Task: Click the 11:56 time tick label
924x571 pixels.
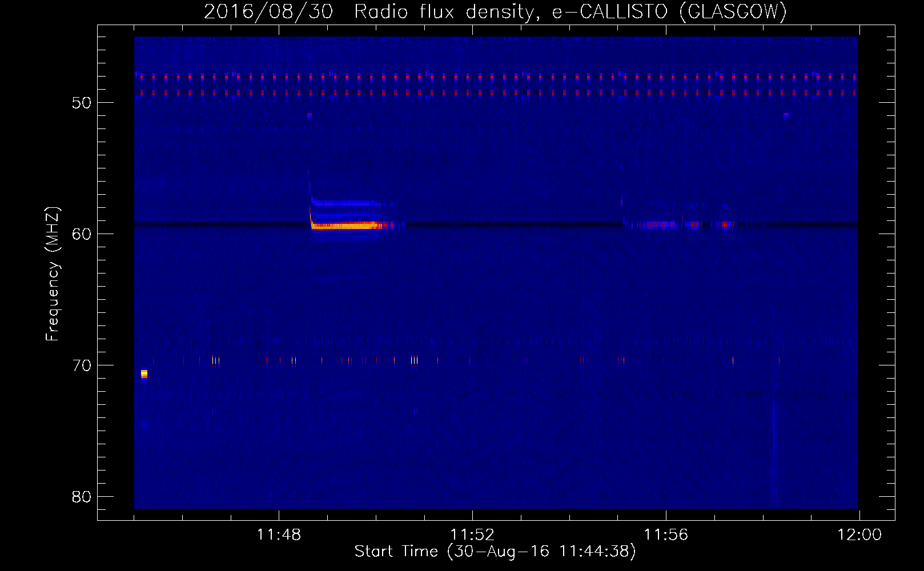Action: pos(666,535)
